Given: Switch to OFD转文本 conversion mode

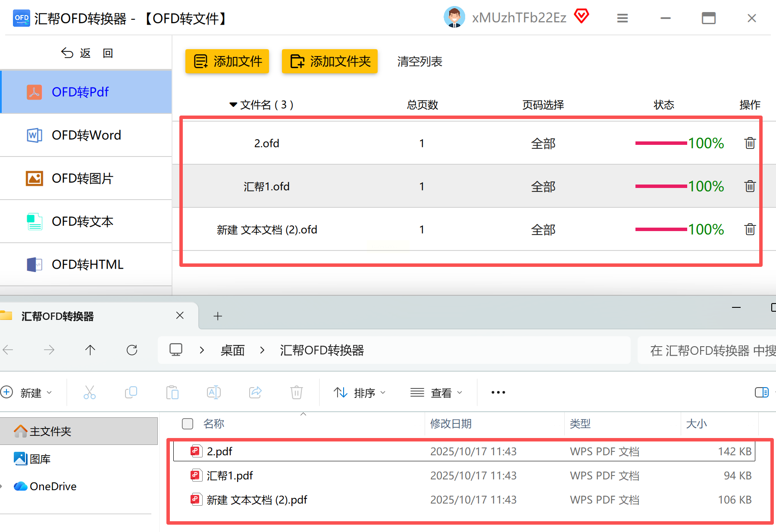Looking at the screenshot, I should (x=86, y=221).
